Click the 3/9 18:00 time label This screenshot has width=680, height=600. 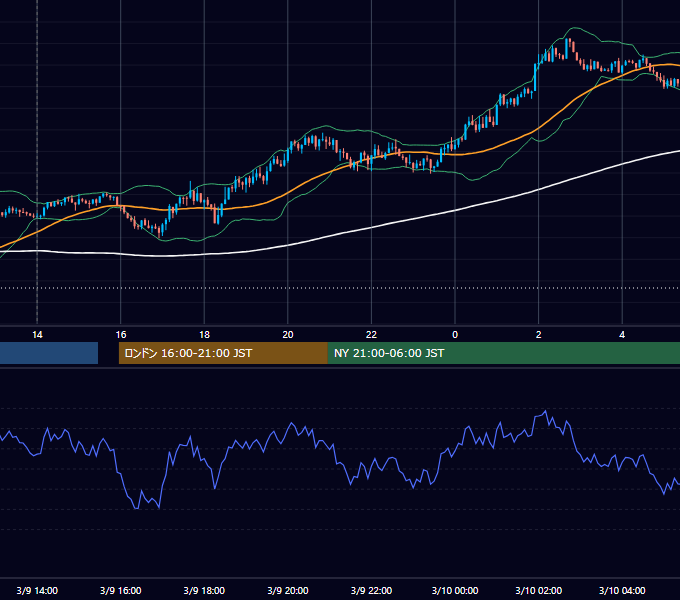(204, 590)
